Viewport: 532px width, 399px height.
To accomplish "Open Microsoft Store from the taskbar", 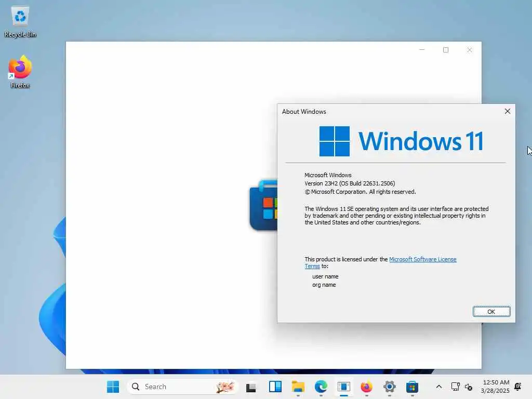I will (x=412, y=387).
